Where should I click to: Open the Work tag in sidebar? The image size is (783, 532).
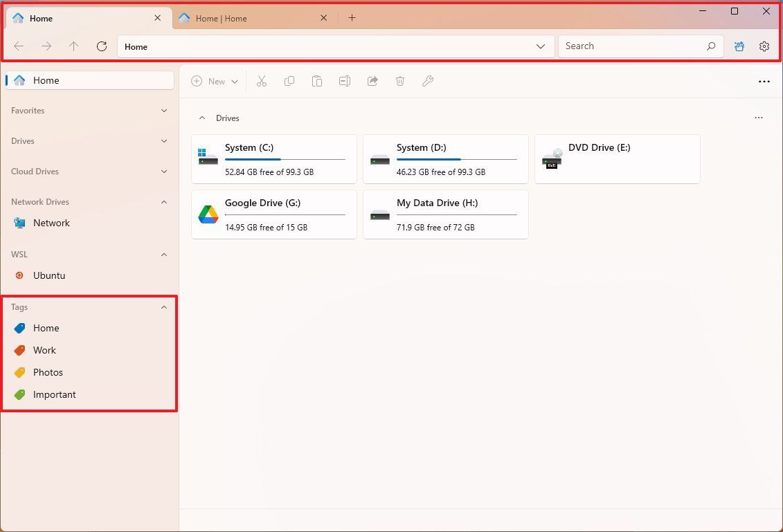44,350
